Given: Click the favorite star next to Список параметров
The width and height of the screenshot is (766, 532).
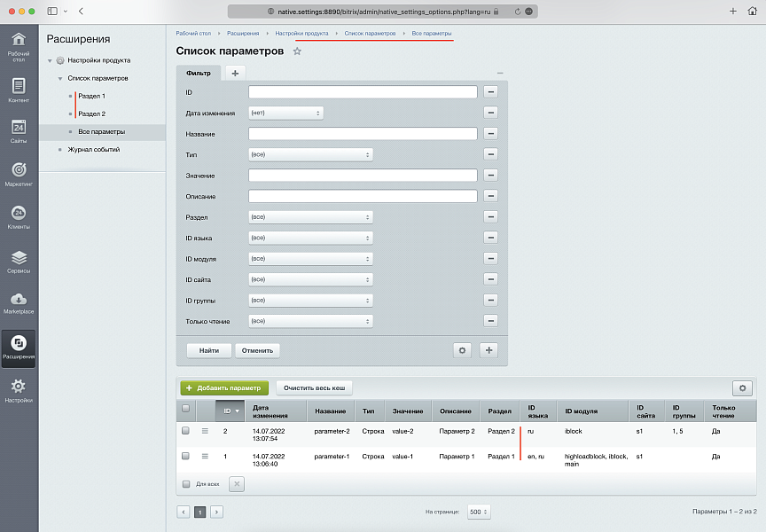Looking at the screenshot, I should (x=297, y=52).
